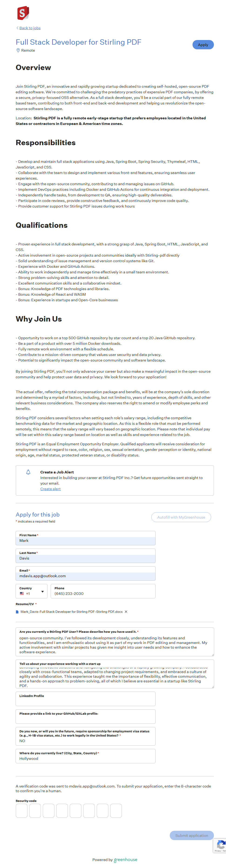Click the back chevron beside Back to jobs

pyautogui.click(x=17, y=28)
